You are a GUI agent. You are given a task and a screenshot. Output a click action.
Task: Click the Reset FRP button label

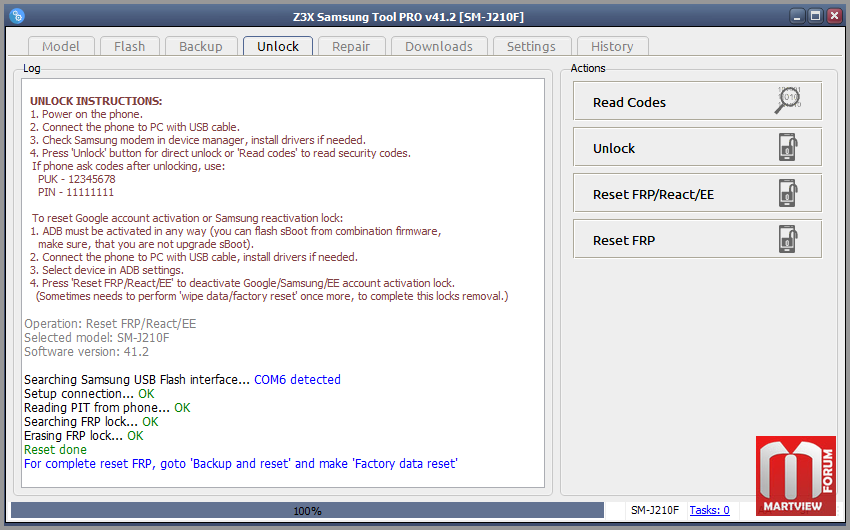624,241
